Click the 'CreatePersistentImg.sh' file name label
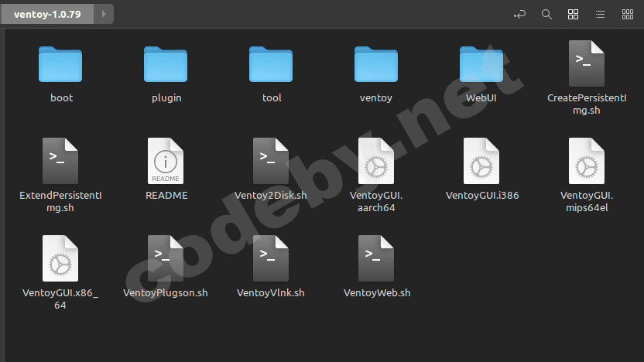The width and height of the screenshot is (644, 362). tap(587, 104)
